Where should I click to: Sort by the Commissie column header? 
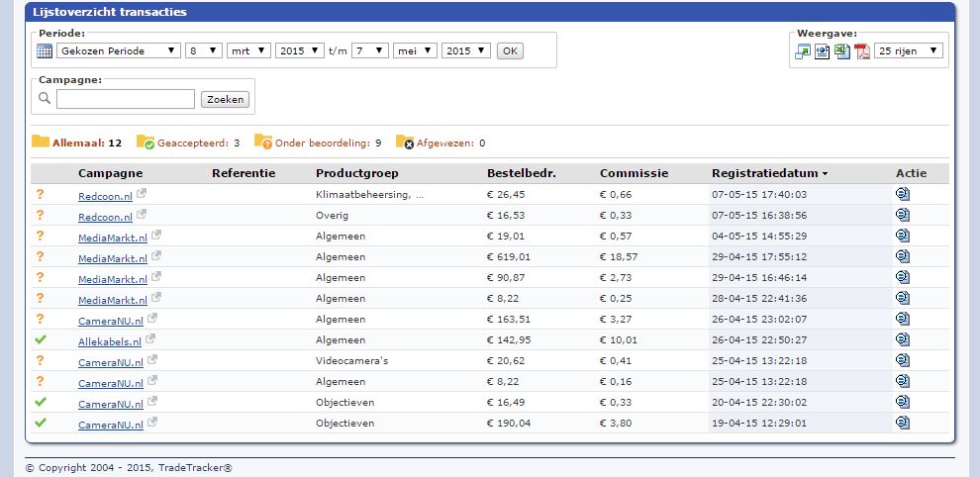(634, 174)
